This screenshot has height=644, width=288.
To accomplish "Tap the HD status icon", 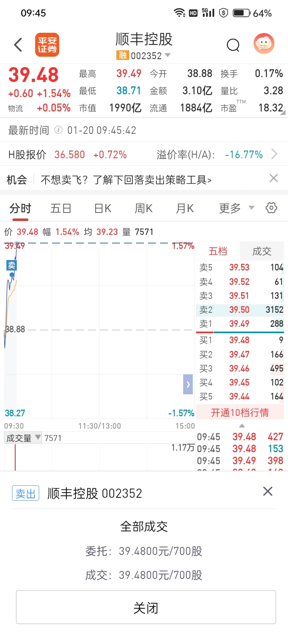I will pos(193,13).
